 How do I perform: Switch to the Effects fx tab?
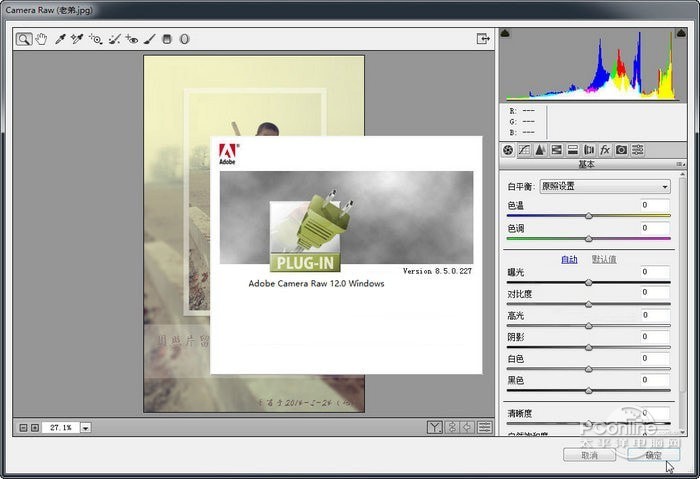(605, 150)
